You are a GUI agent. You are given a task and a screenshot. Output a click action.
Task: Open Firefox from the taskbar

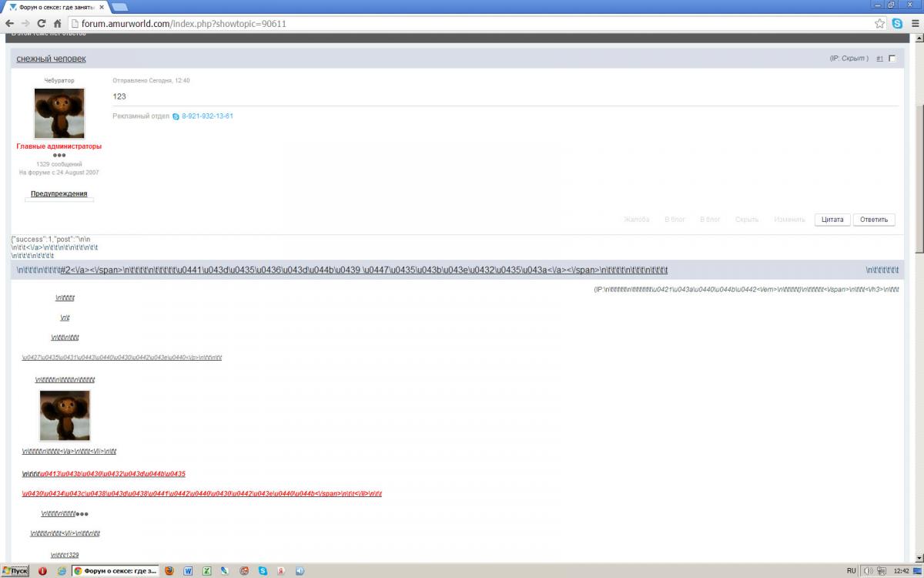pos(169,571)
